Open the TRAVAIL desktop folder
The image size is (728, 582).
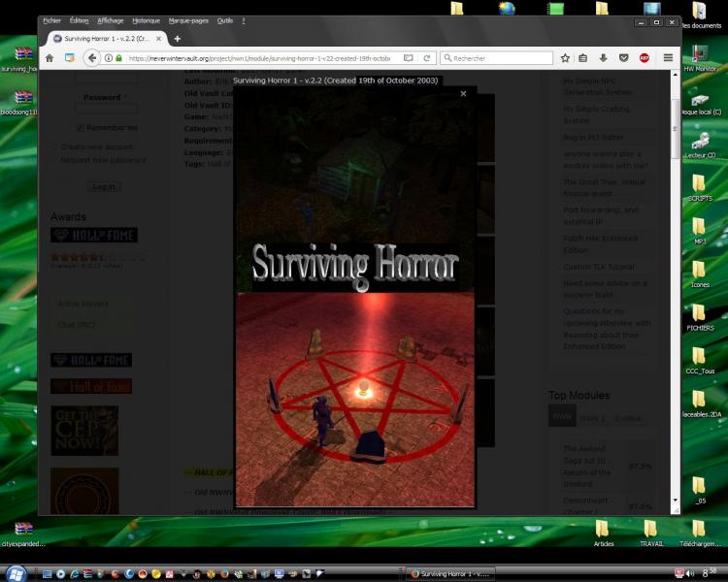[x=651, y=533]
